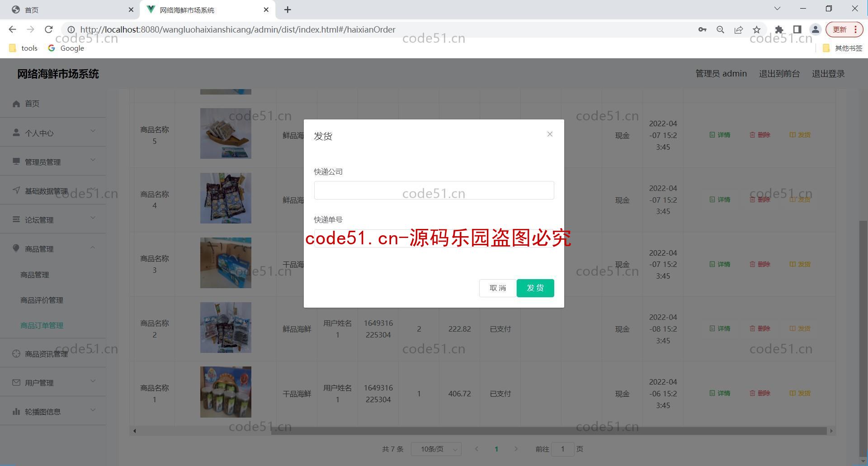Confirm shipment with green 发货 button
This screenshot has width=868, height=466.
[x=535, y=288]
